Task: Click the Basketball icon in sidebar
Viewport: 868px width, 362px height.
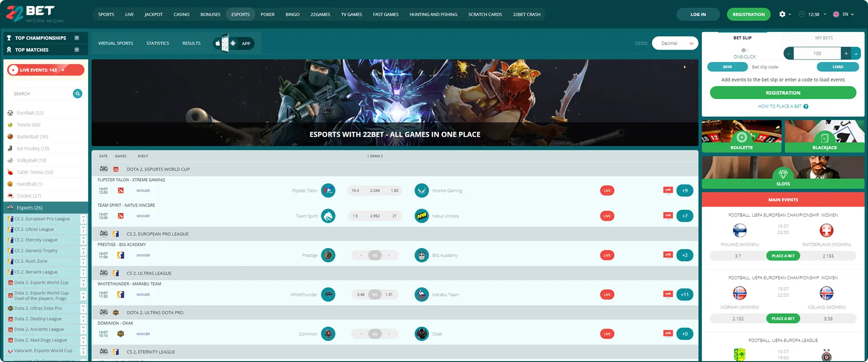Action: coord(10,137)
